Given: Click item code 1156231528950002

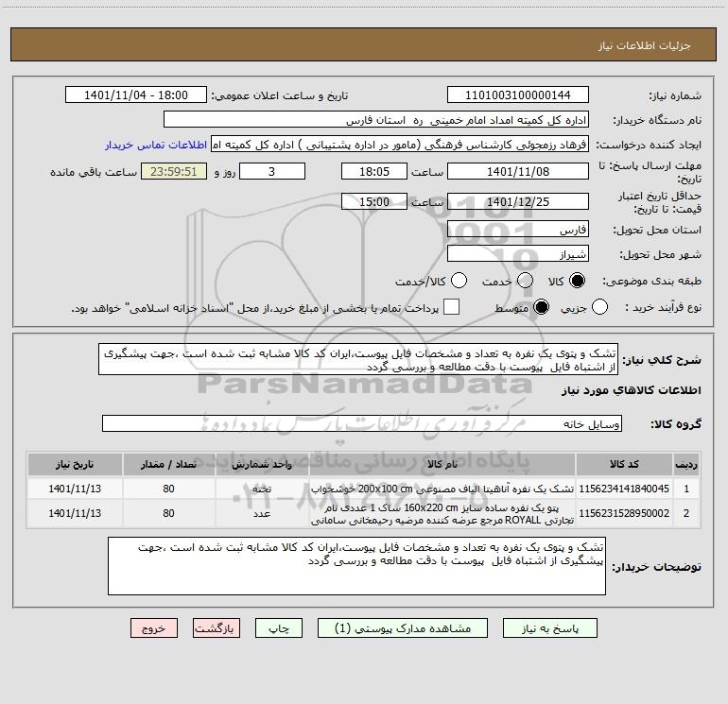Looking at the screenshot, I should tap(624, 513).
